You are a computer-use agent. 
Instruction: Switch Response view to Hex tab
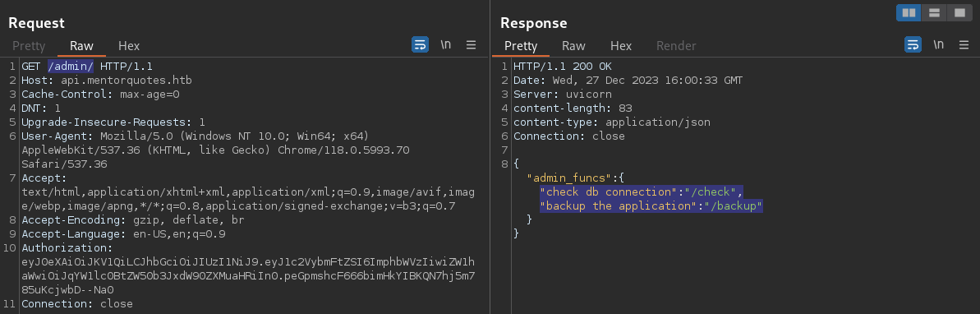[621, 46]
